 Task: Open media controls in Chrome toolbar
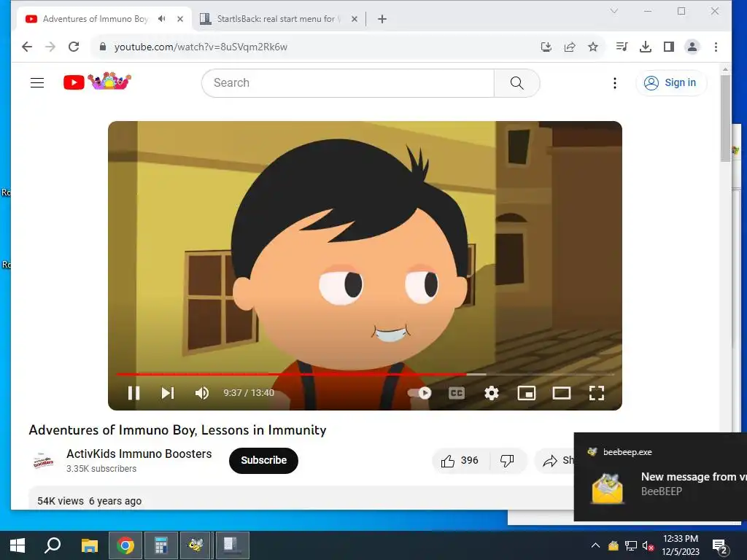click(622, 47)
